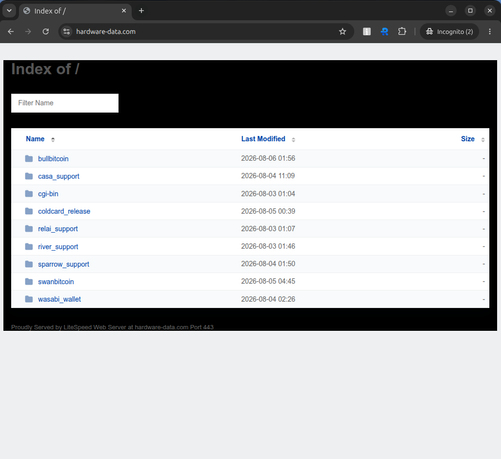Open the cgi-bin directory link
501x459 pixels.
click(x=48, y=194)
